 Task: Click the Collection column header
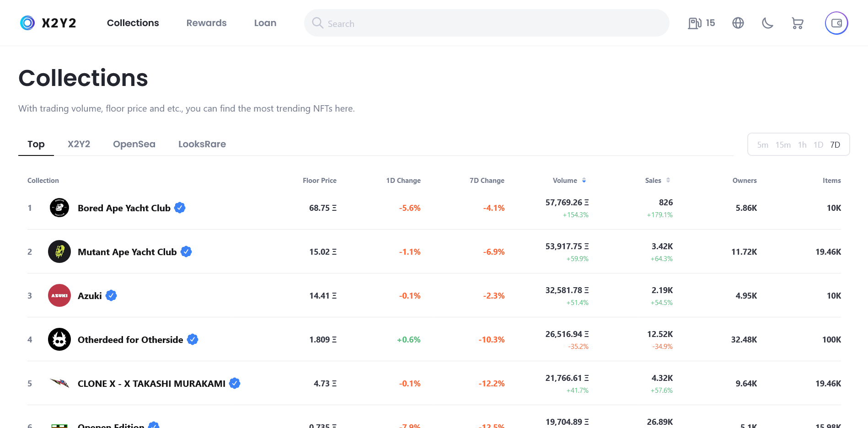click(x=43, y=181)
